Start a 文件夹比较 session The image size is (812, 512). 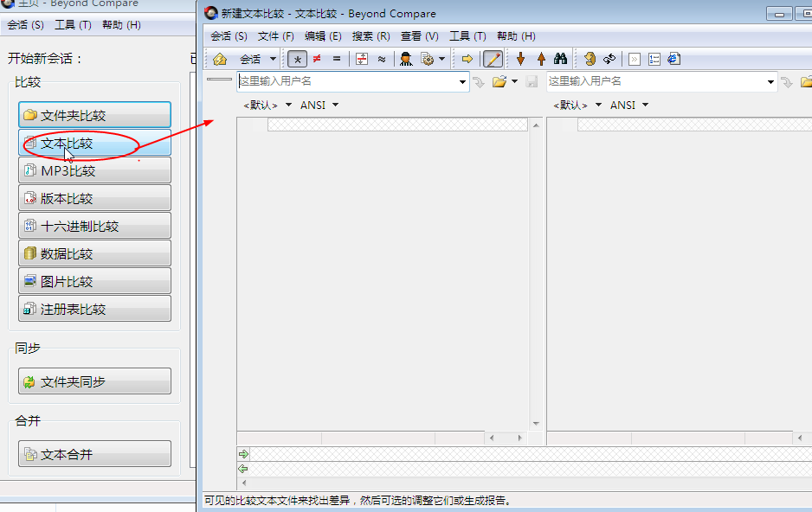(94, 115)
